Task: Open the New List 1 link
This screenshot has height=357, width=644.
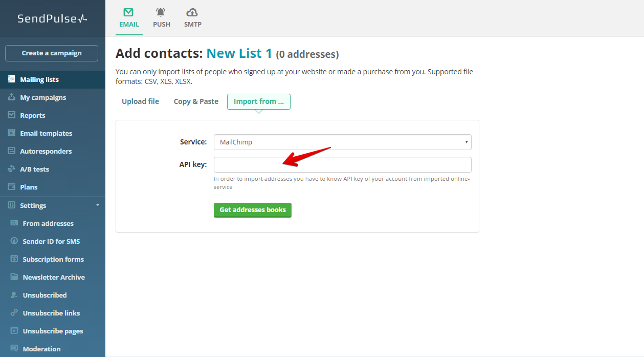Action: (239, 54)
